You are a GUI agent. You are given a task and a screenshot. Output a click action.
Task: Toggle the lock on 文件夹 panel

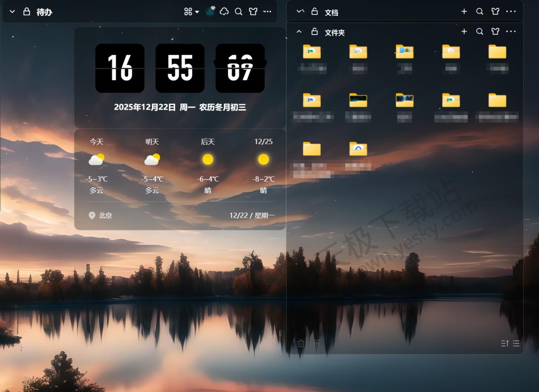[314, 31]
